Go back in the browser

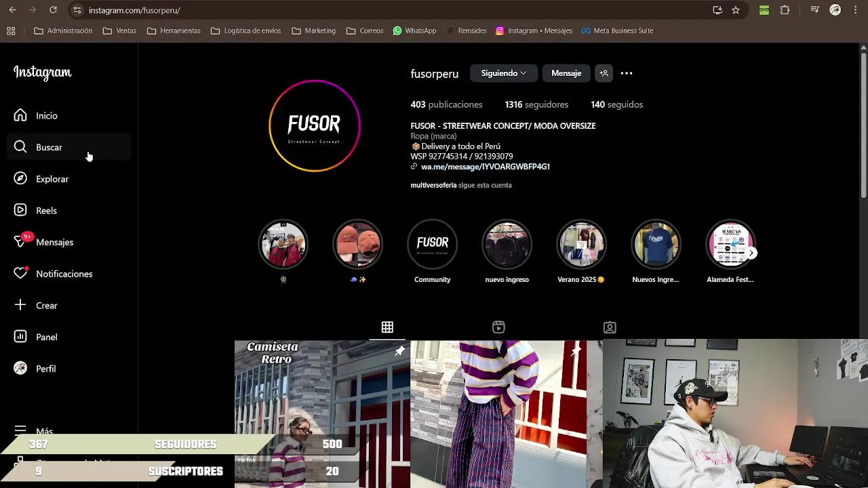12,10
